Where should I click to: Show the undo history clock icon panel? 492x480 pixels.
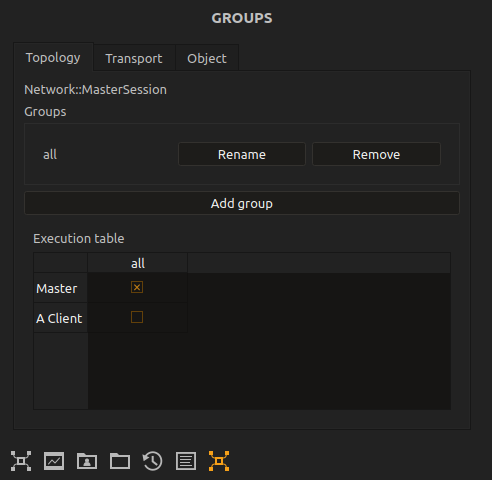pos(153,461)
